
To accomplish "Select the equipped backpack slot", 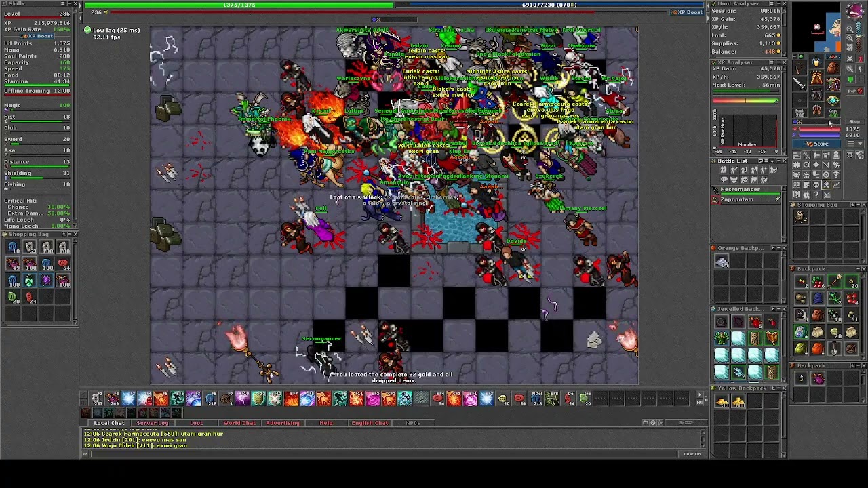I will (832, 68).
